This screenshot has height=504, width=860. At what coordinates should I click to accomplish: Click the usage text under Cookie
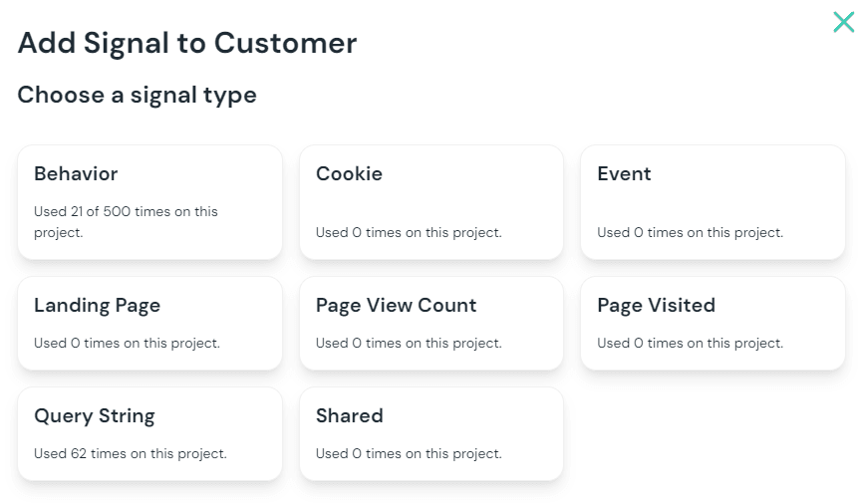coord(409,232)
